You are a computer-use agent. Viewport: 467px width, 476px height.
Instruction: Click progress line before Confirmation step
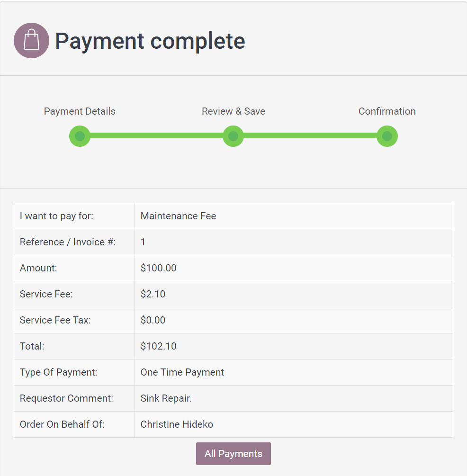point(310,136)
